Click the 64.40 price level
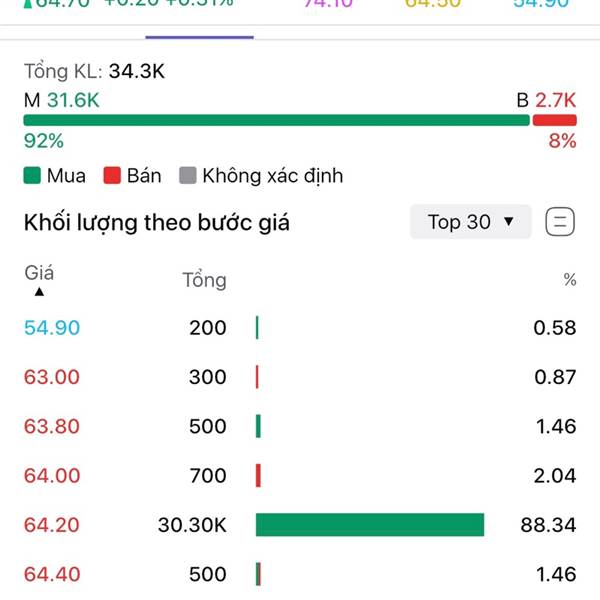The image size is (600, 600). pyautogui.click(x=52, y=574)
